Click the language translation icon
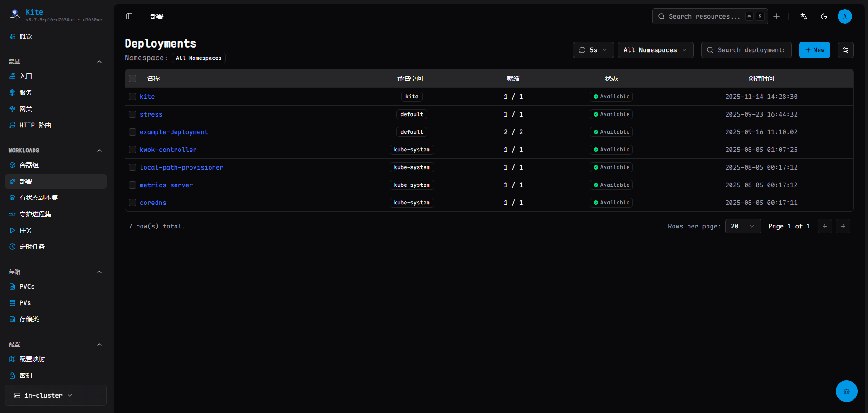Image resolution: width=868 pixels, height=413 pixels. (804, 16)
